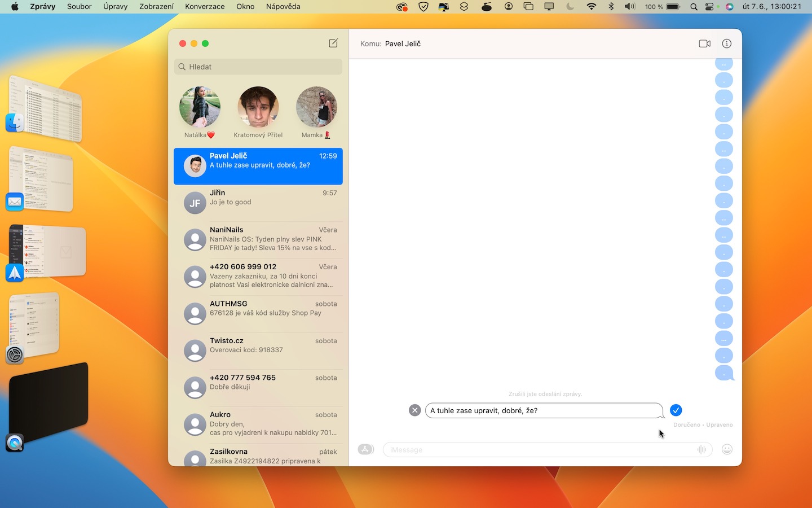Open the Creative Cloud menu bar icon
The height and width of the screenshot is (508, 812).
pos(401,7)
